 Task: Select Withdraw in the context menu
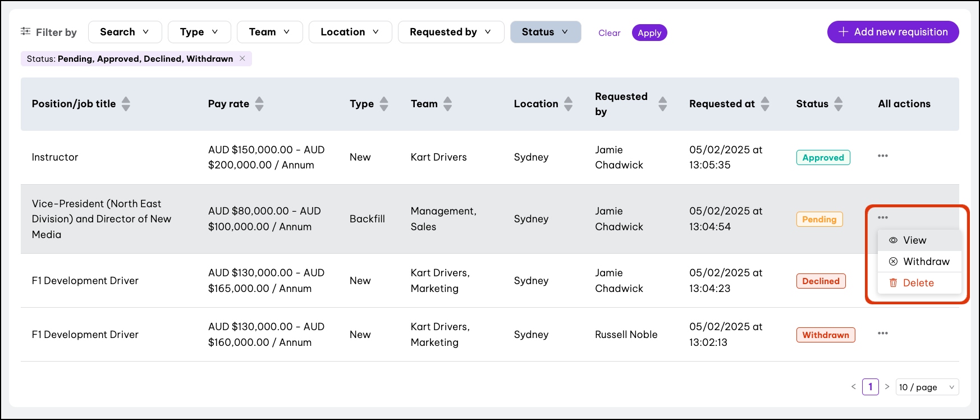926,262
